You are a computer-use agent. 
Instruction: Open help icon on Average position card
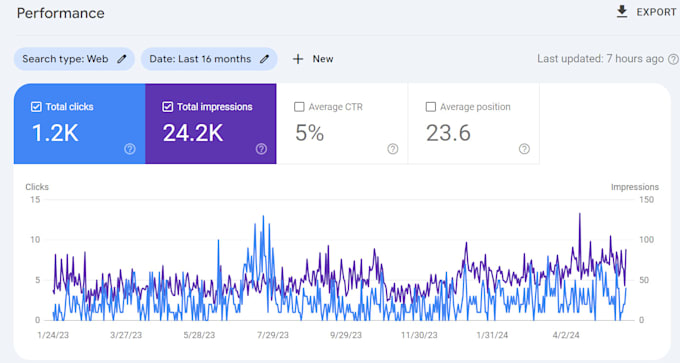point(524,149)
